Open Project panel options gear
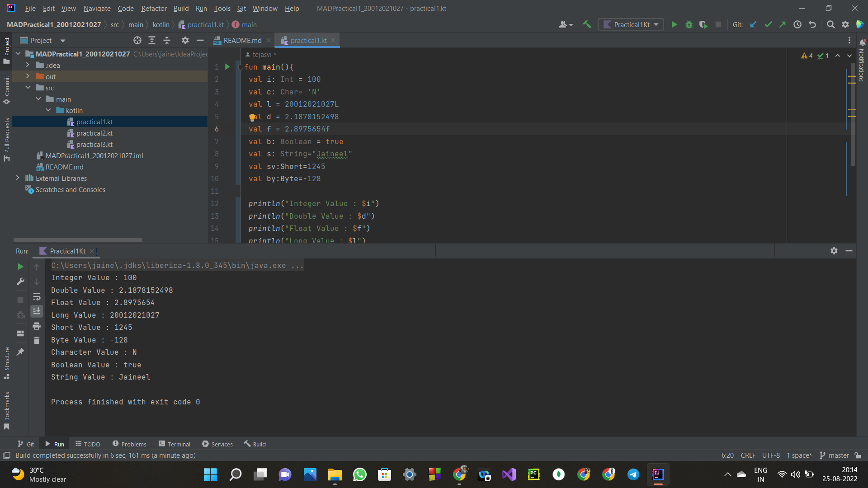Image resolution: width=868 pixels, height=488 pixels. pos(185,40)
